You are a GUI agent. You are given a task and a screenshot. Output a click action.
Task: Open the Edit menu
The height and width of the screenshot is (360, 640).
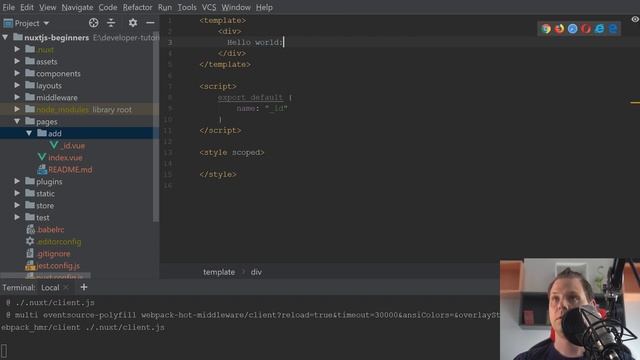click(27, 7)
